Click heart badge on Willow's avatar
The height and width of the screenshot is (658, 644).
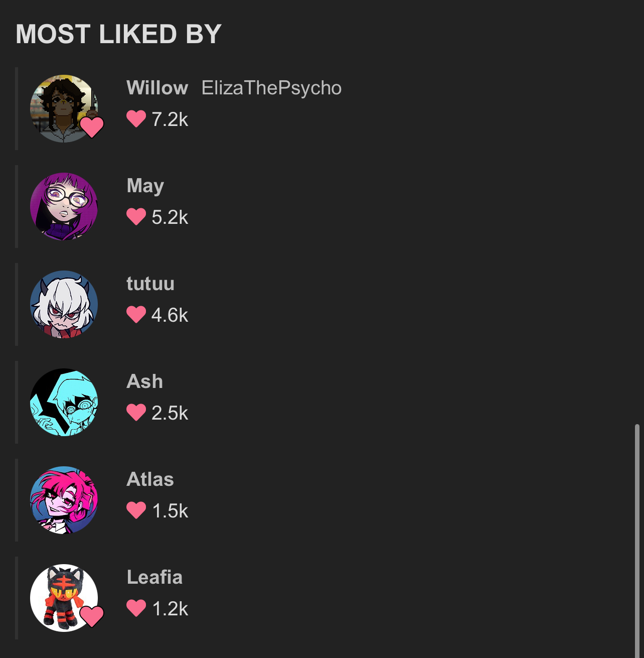pyautogui.click(x=92, y=127)
